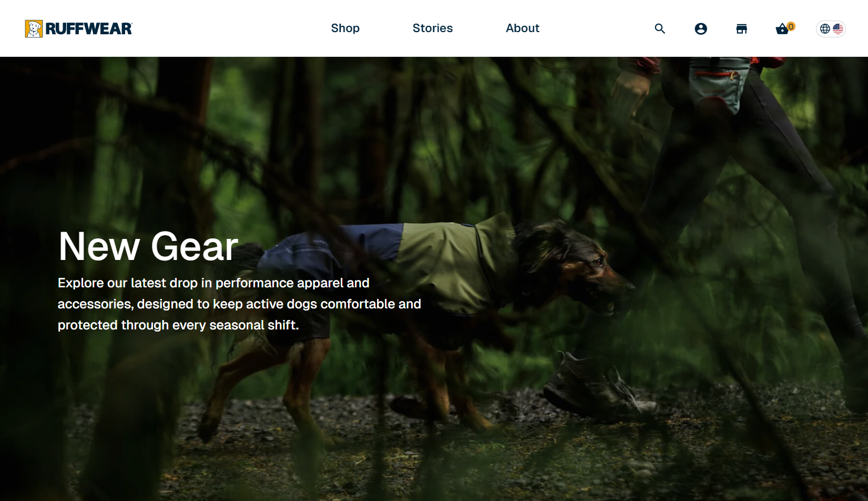Click the hiker's trail shoe in hero
This screenshot has height=501, width=868.
pos(599,387)
